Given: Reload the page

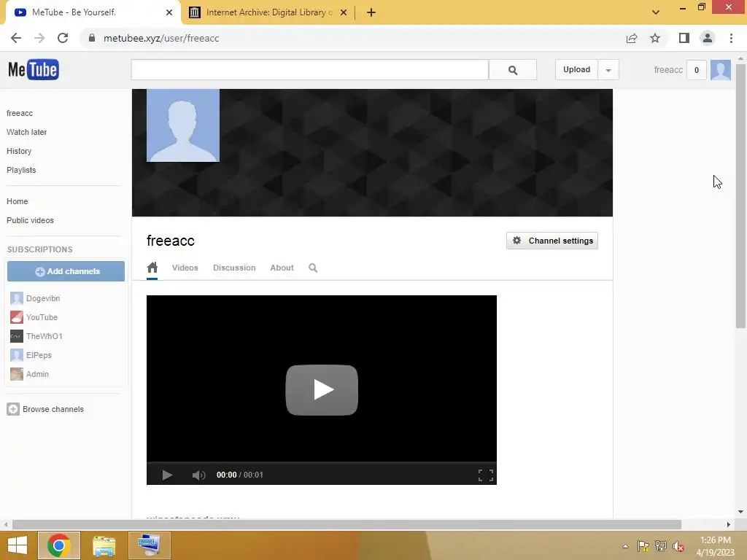Looking at the screenshot, I should coord(63,38).
